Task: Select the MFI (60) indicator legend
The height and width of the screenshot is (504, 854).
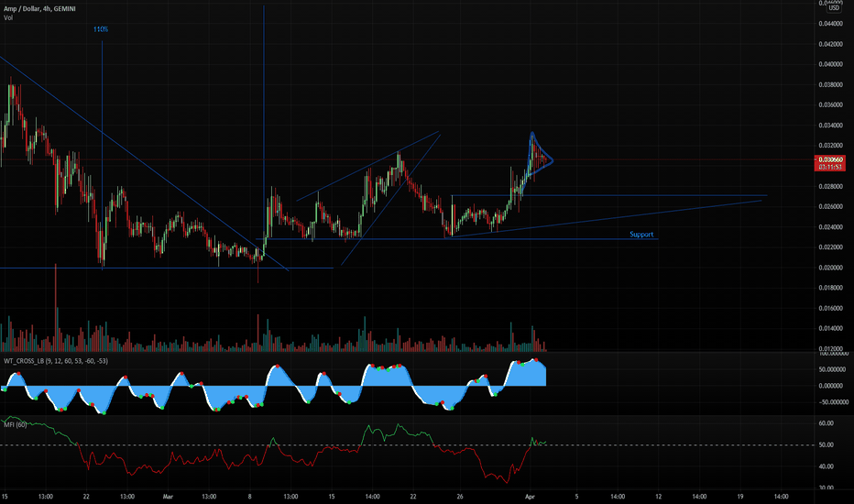Action: click(16, 424)
